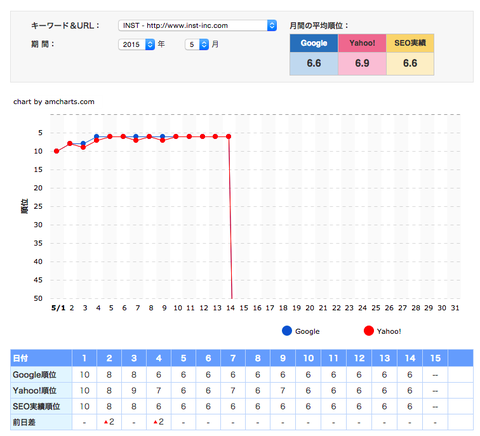
Task: Open the amcharts.com chart credit link
Action: coord(54,102)
